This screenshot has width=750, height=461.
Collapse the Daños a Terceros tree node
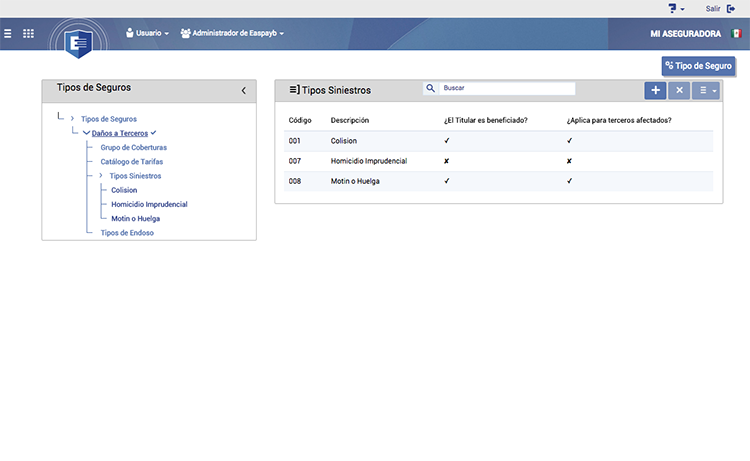click(86, 133)
